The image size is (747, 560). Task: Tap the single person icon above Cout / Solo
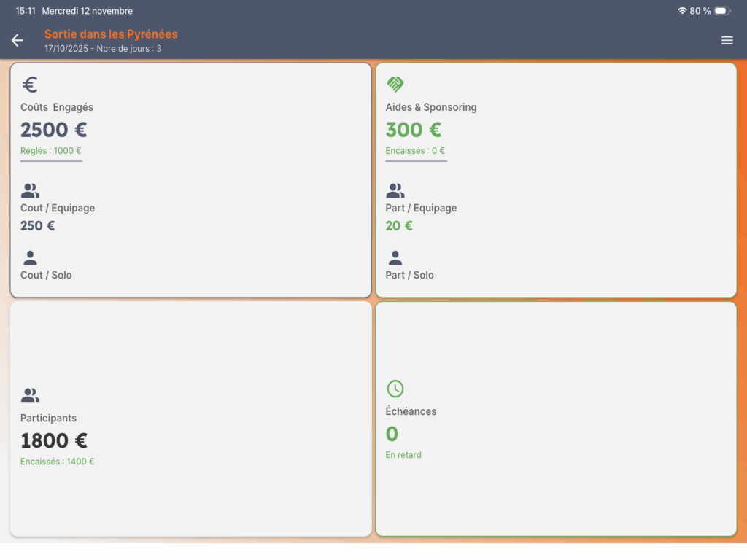click(30, 258)
